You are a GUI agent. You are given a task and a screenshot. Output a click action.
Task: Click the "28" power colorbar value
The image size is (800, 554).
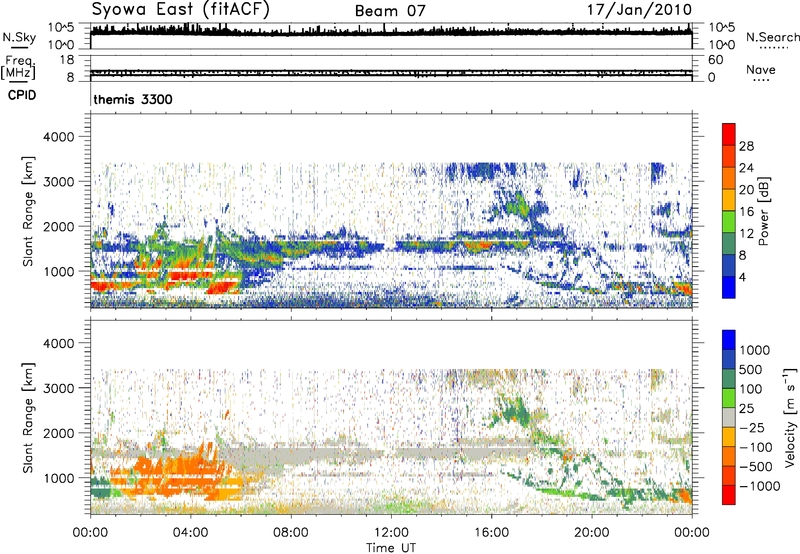pyautogui.click(x=746, y=146)
